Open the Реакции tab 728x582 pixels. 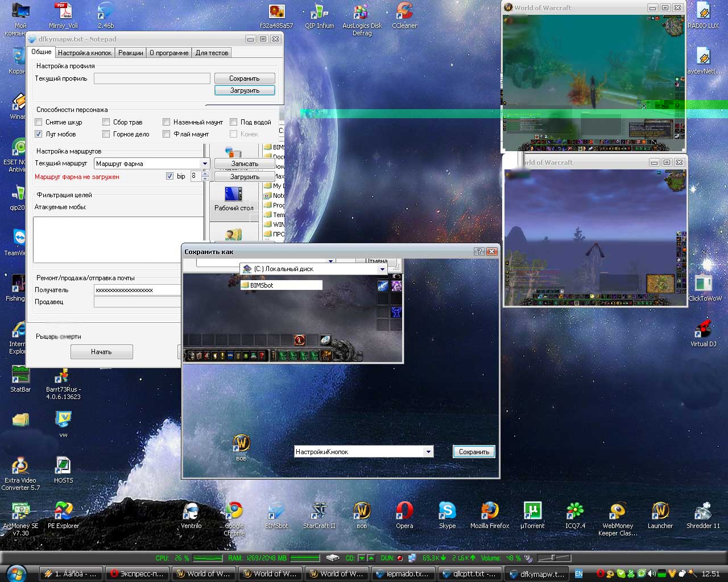pyautogui.click(x=131, y=53)
